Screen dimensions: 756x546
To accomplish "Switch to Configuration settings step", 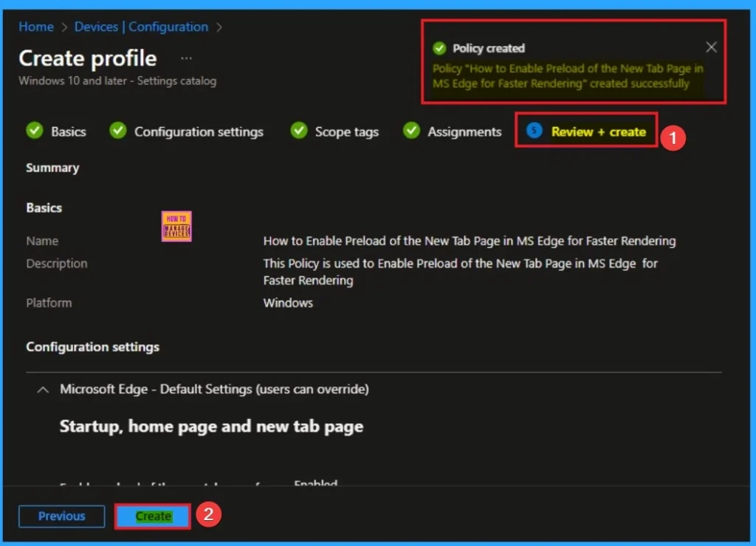I will [x=199, y=132].
